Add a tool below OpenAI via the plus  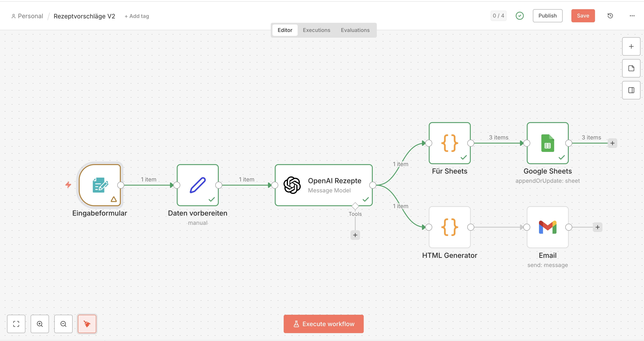pos(355,235)
